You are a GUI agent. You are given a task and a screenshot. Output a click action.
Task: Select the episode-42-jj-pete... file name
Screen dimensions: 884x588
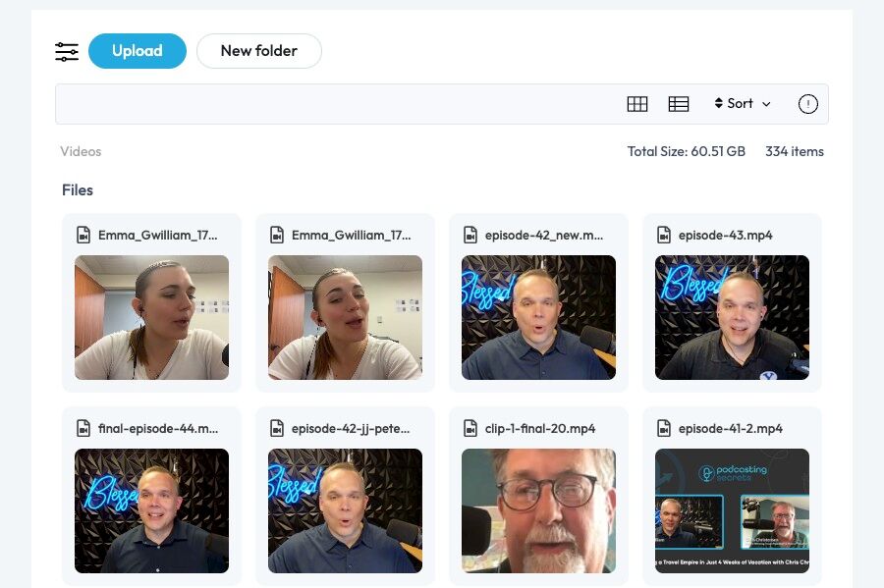[x=351, y=429]
